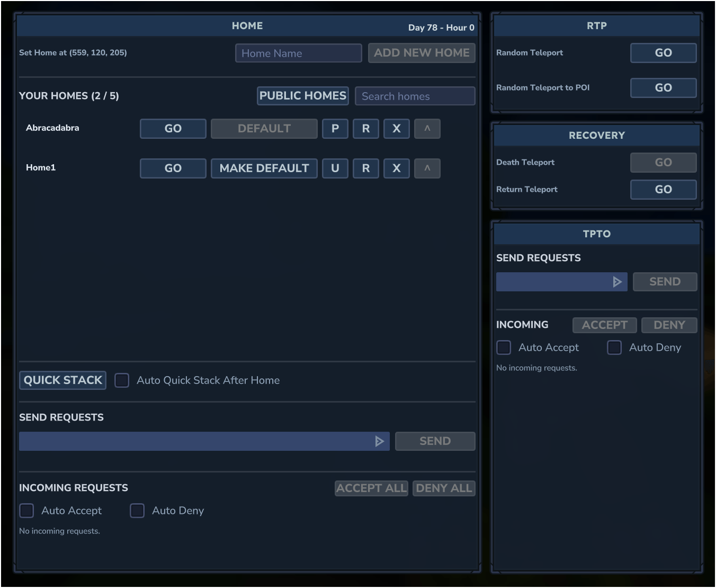716x588 pixels.
Task: Click the Search homes field
Action: pos(415,96)
